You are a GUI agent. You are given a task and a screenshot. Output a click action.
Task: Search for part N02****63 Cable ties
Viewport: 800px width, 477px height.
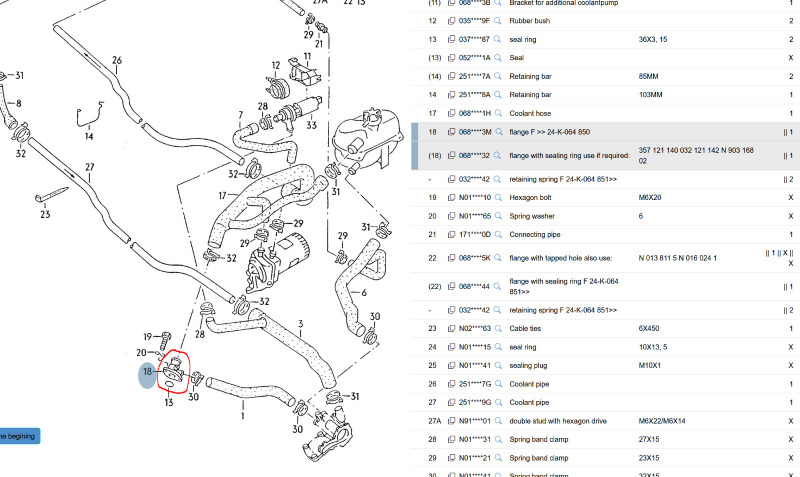498,329
